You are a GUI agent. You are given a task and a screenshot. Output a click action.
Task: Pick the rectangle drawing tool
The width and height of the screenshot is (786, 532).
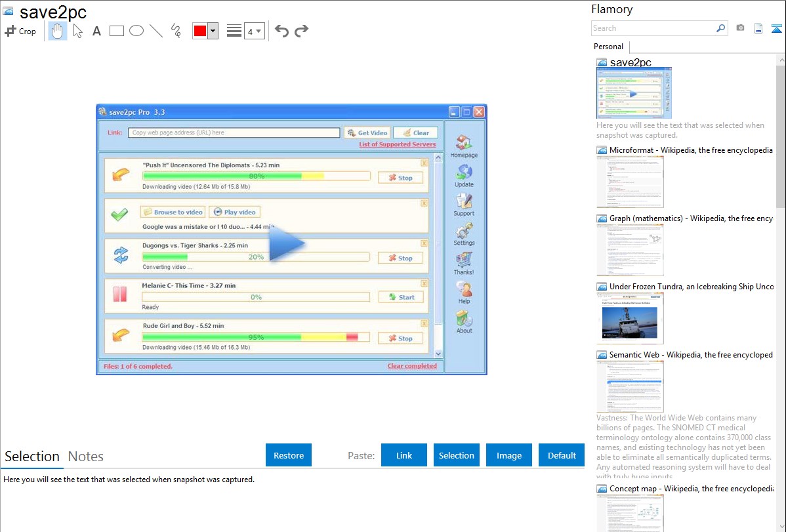tap(116, 31)
